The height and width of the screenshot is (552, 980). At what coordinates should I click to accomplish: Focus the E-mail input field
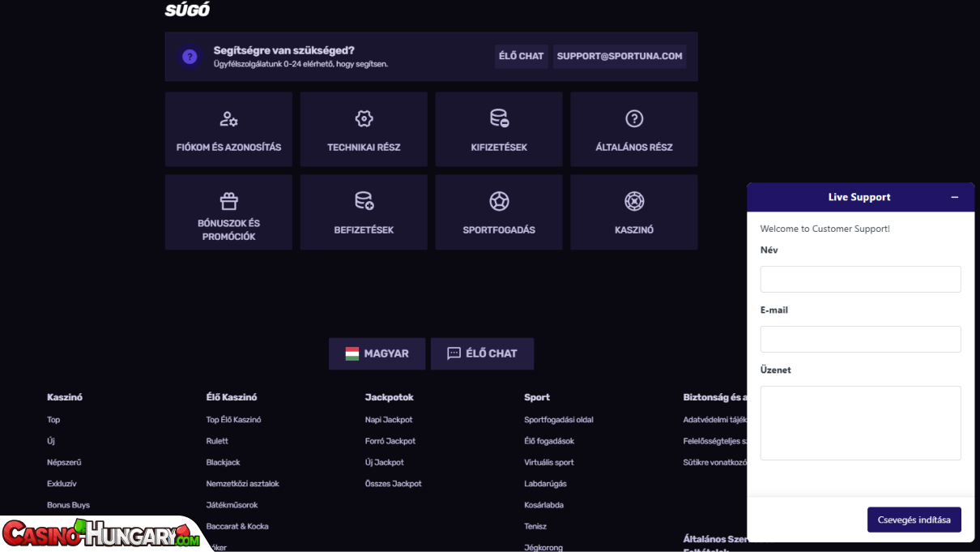860,339
